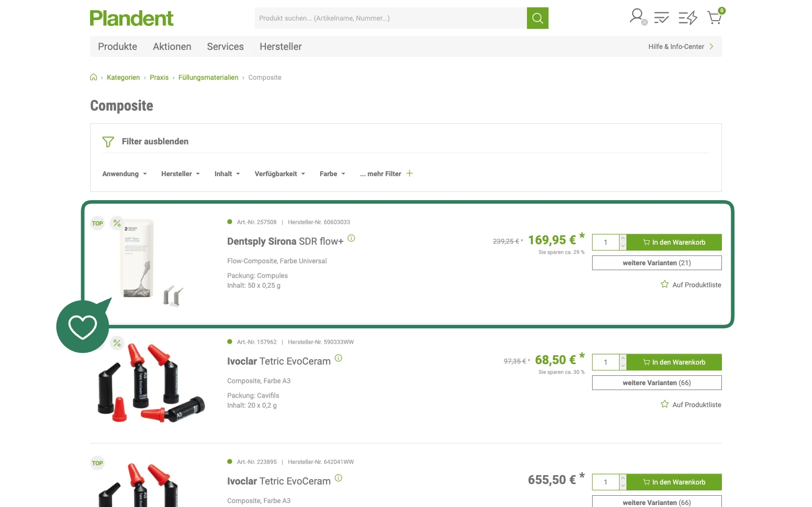Image resolution: width=812 pixels, height=507 pixels.
Task: Click the 169,95 € price
Action: tap(556, 240)
